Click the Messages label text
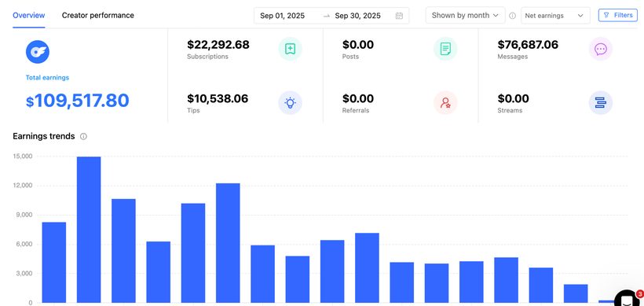This screenshot has width=644, height=306. point(513,57)
